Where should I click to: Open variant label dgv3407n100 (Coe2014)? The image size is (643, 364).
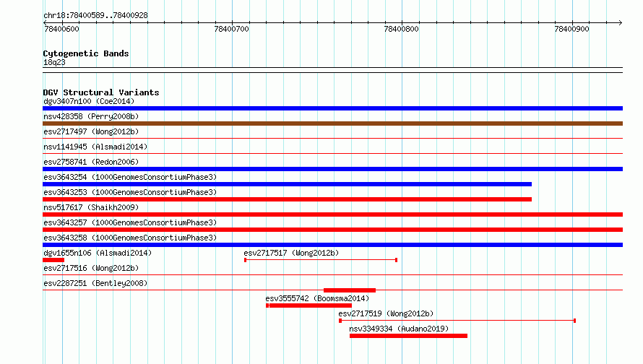pos(89,101)
